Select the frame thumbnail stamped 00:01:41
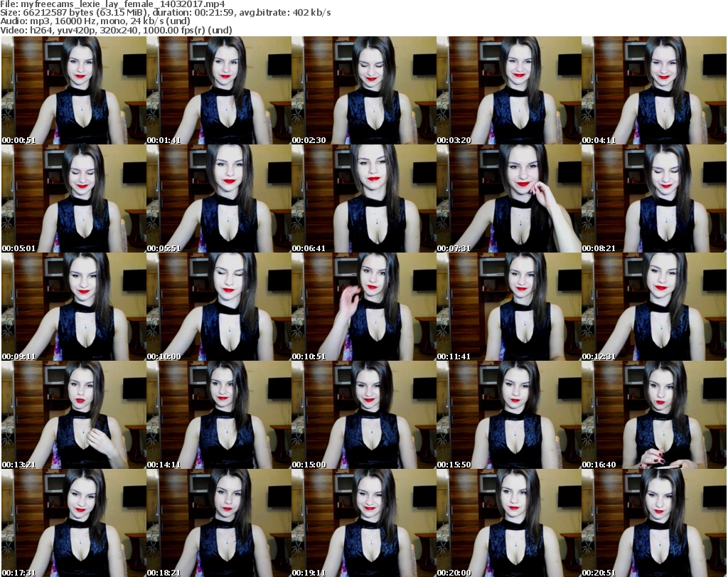 click(x=219, y=90)
